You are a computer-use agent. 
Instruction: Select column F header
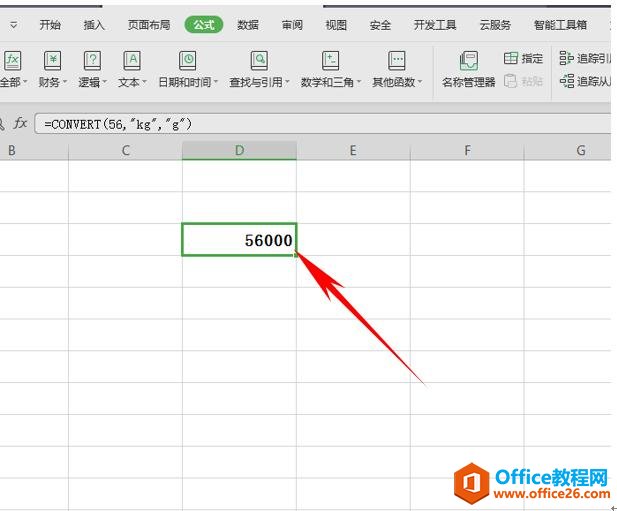(467, 150)
